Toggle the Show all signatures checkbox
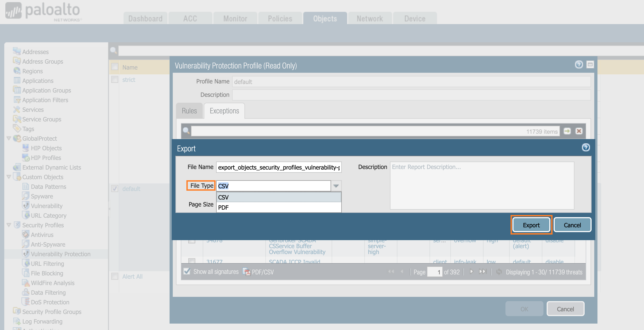Viewport: 644px width, 330px height. [x=187, y=271]
